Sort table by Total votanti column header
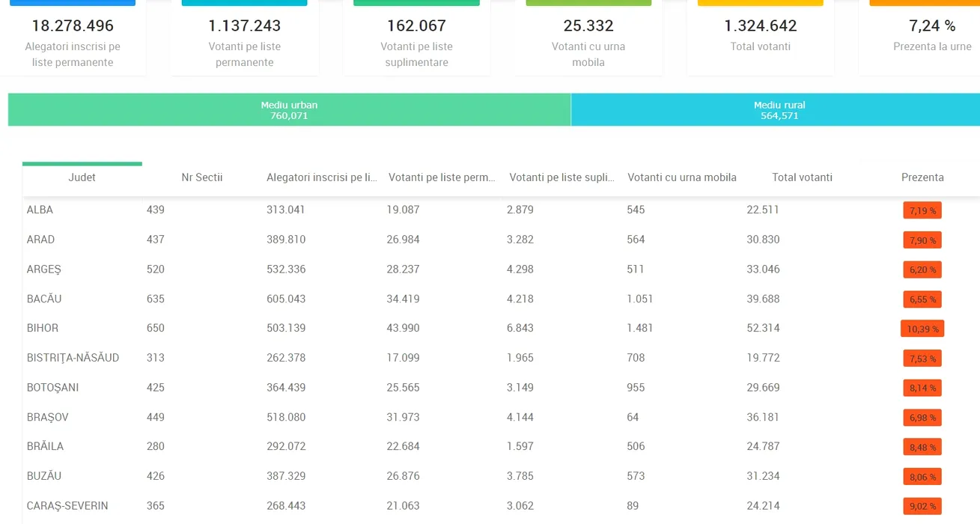 coord(802,177)
